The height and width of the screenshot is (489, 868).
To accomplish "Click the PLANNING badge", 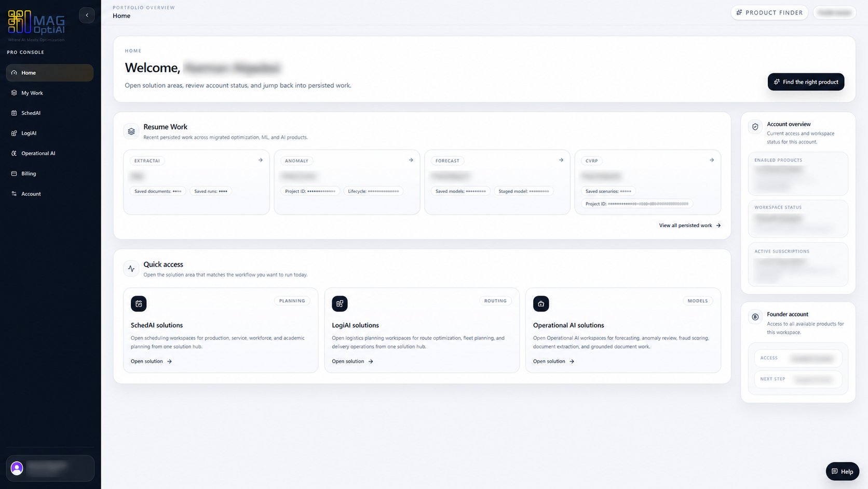I will [292, 301].
